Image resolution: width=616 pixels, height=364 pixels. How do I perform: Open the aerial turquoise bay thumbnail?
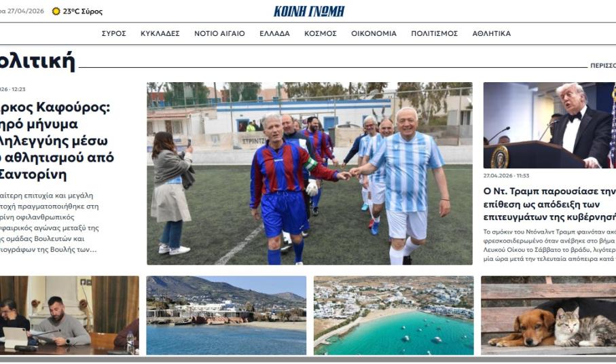tap(394, 315)
